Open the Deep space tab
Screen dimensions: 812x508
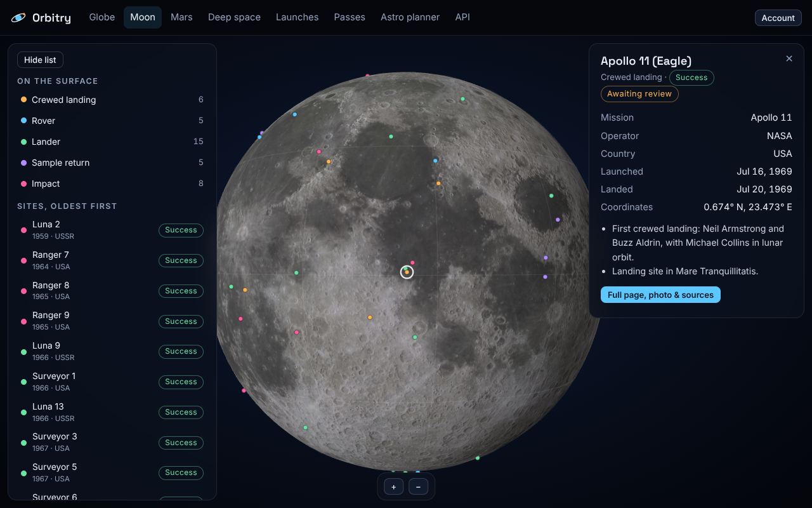[234, 17]
